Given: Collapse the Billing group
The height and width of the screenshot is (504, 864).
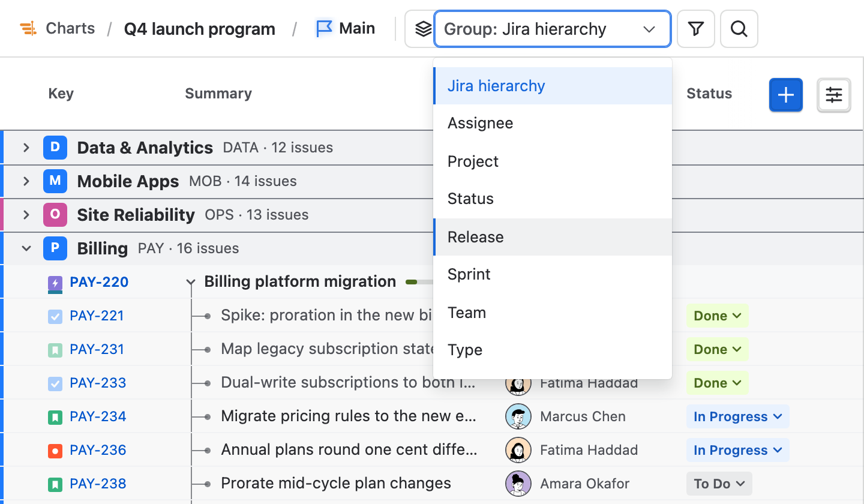Looking at the screenshot, I should point(26,248).
